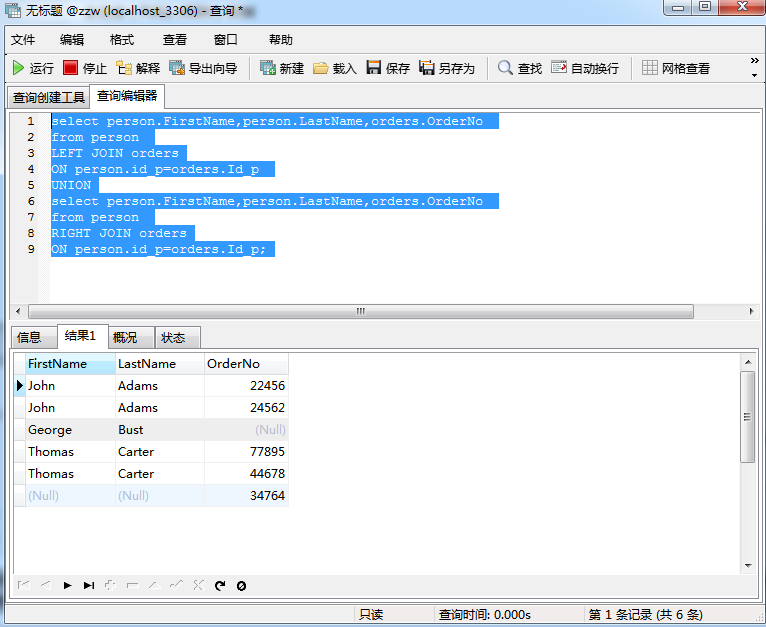Open the 窗口 menu
Screen dimensions: 766x627
[x=226, y=40]
